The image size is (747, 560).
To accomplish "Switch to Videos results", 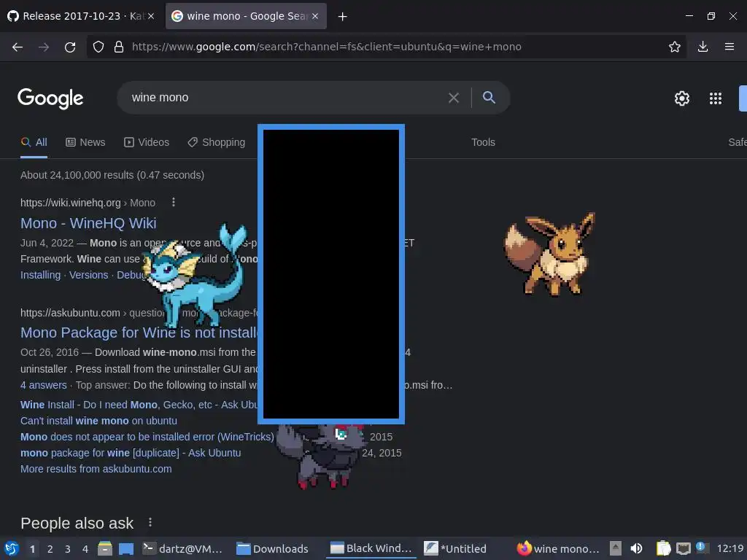I will click(147, 142).
